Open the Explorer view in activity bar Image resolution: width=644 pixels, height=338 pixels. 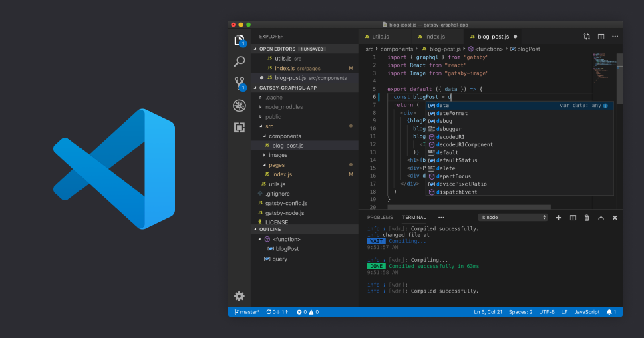[x=239, y=40]
